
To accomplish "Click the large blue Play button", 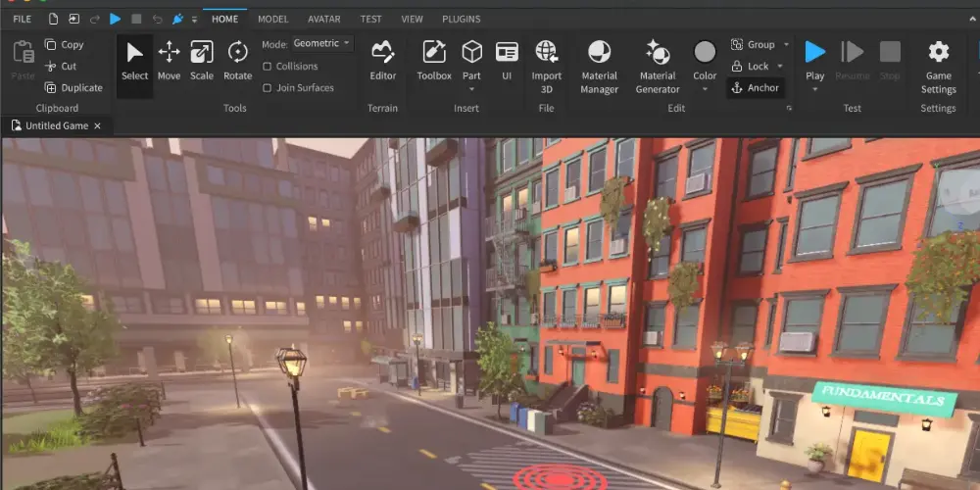I will [x=815, y=53].
